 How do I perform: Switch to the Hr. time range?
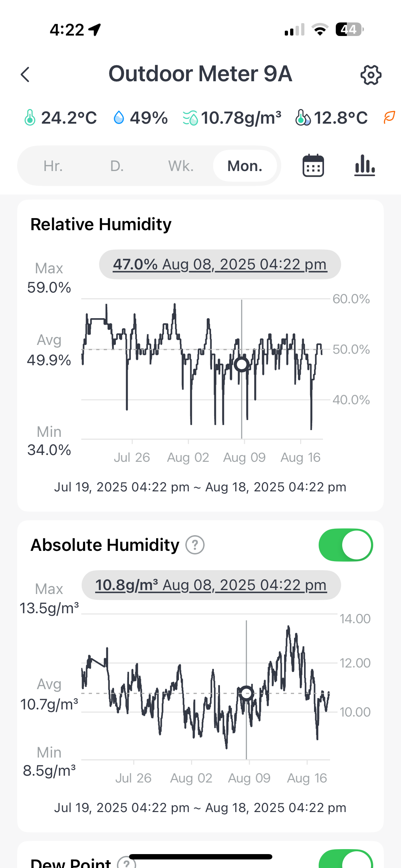pos(53,166)
